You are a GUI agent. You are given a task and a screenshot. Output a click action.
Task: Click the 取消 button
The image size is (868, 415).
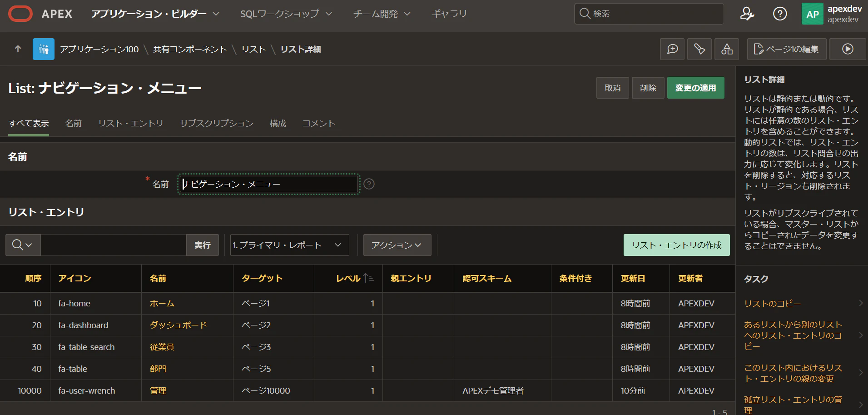tap(612, 88)
